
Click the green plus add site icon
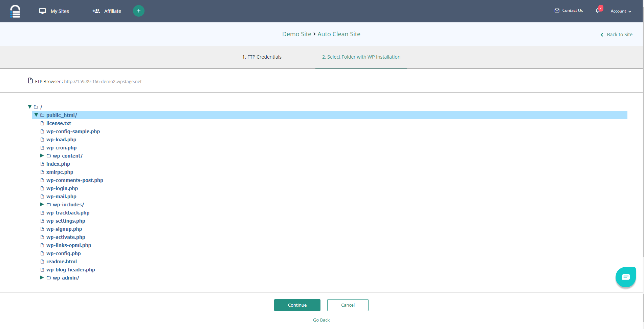pos(138,11)
